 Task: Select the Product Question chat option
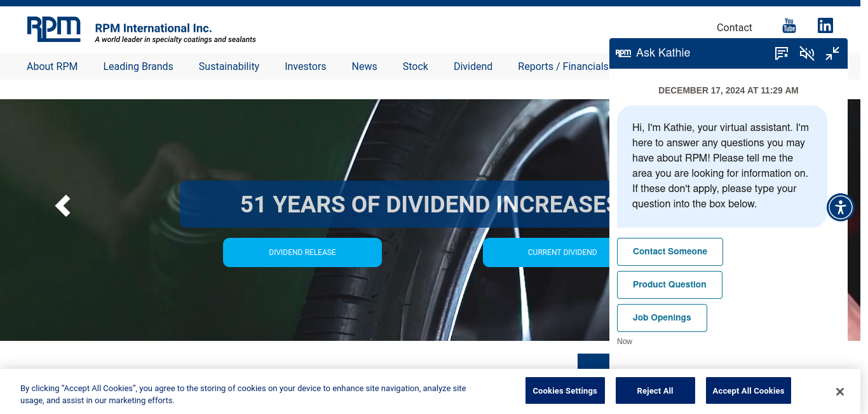tap(670, 285)
